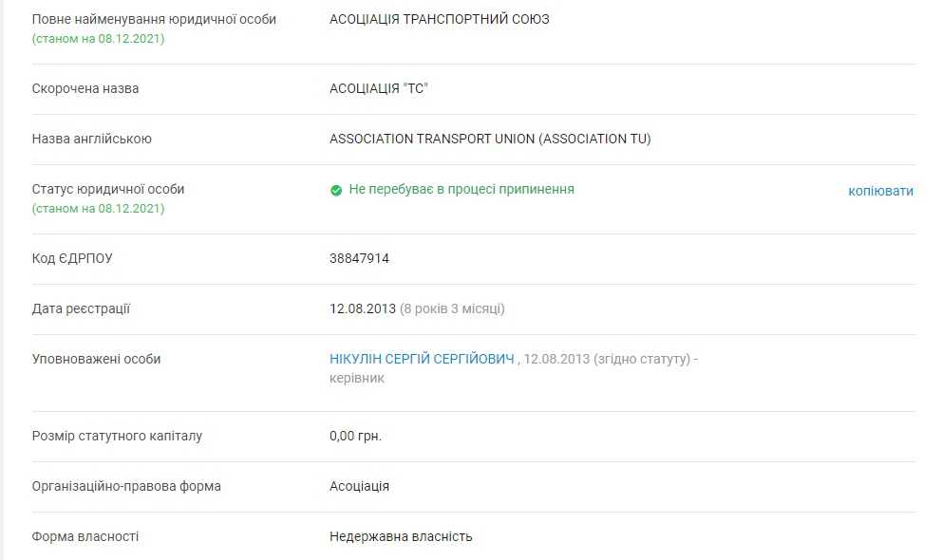942x560 pixels.
Task: Click the "Розмір статутного капіталу" label
Action: click(x=118, y=436)
